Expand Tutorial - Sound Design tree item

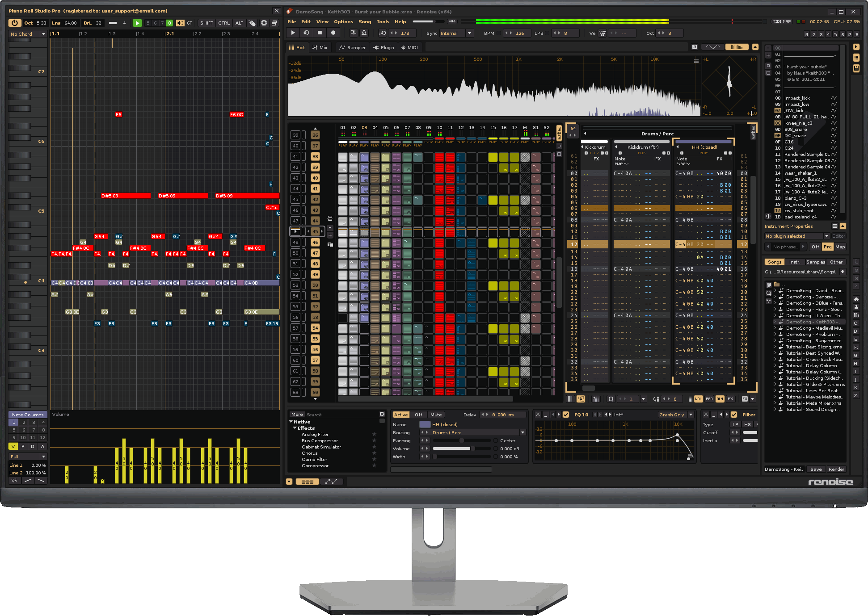coord(775,410)
